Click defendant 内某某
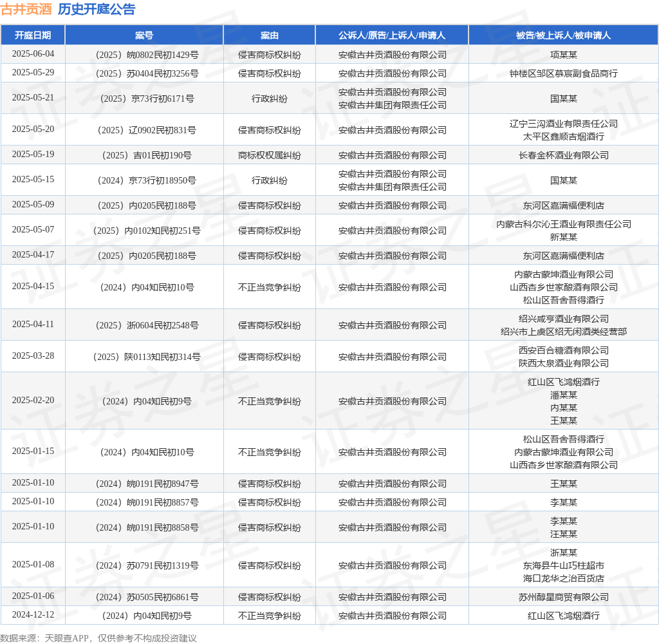Viewport: 659px width, 644px height. (x=564, y=408)
